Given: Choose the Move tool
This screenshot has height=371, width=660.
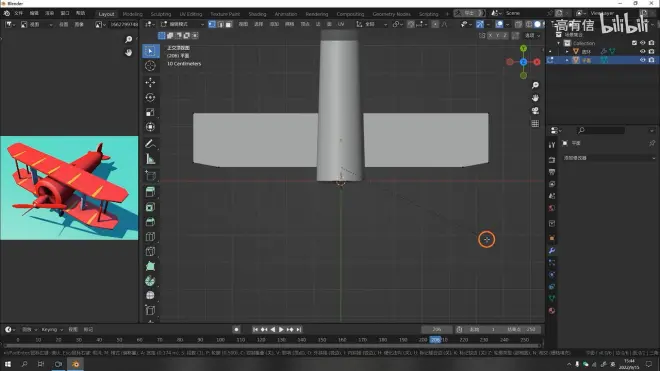Looking at the screenshot, I should pyautogui.click(x=150, y=83).
